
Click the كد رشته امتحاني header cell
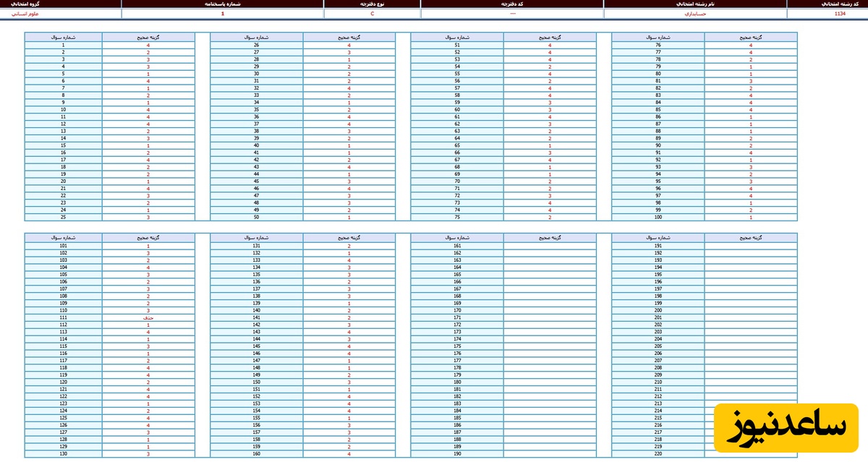click(827, 4)
